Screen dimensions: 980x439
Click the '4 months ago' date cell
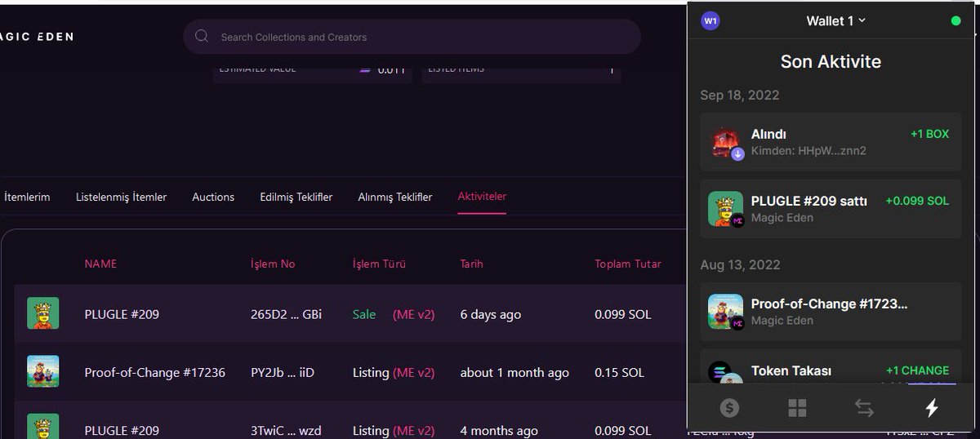[x=499, y=430]
